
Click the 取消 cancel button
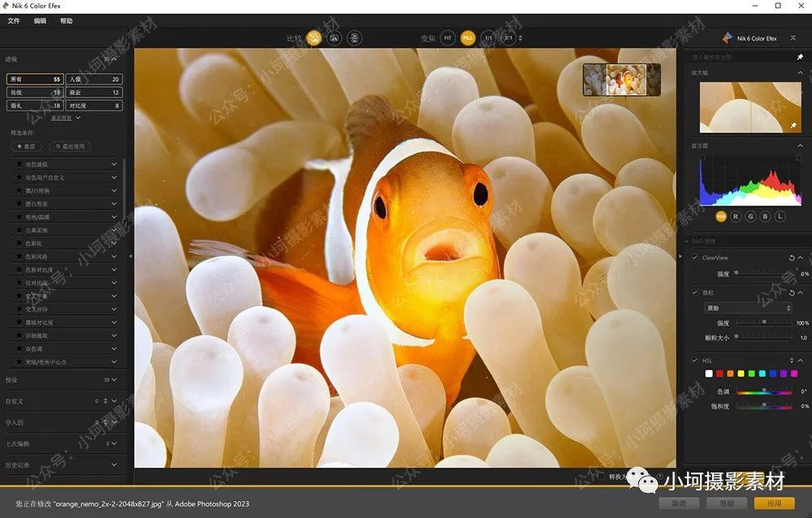[x=679, y=503]
